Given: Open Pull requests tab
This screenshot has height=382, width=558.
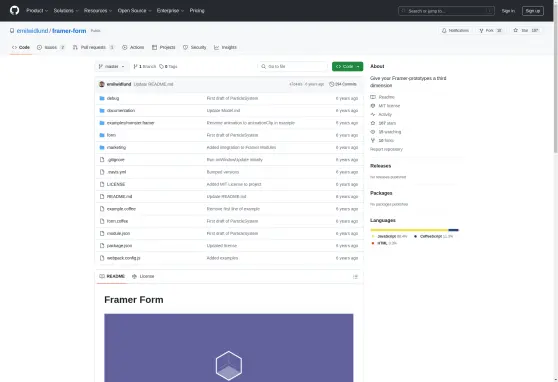Looking at the screenshot, I should [x=93, y=47].
